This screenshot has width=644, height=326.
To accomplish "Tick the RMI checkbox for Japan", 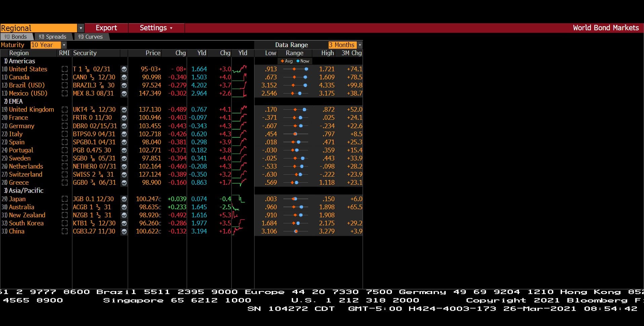I will pos(65,199).
